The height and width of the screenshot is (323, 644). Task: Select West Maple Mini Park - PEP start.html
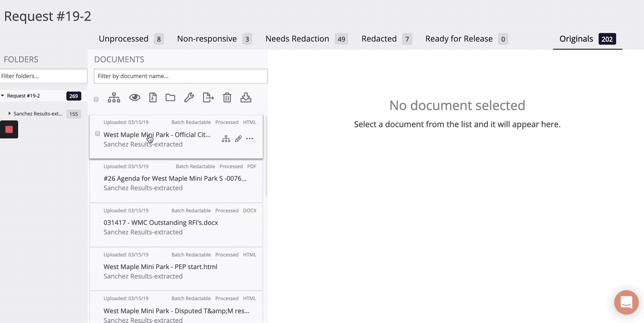coord(160,267)
